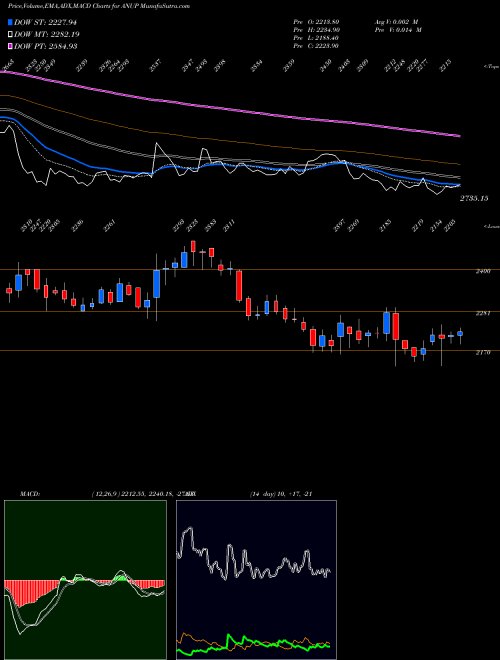Click the blue DOW ST legend swatch

click(10, 22)
